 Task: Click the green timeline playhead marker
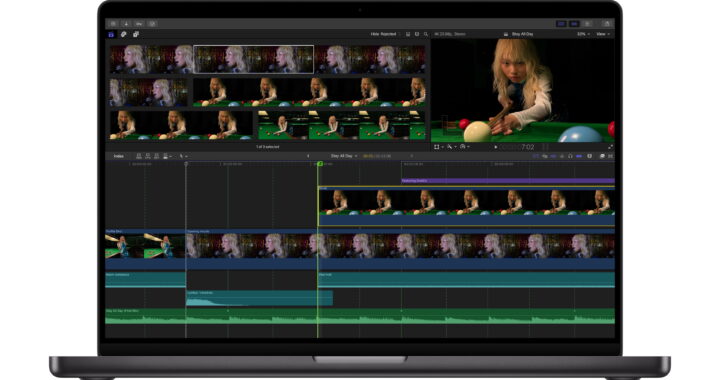click(x=320, y=163)
